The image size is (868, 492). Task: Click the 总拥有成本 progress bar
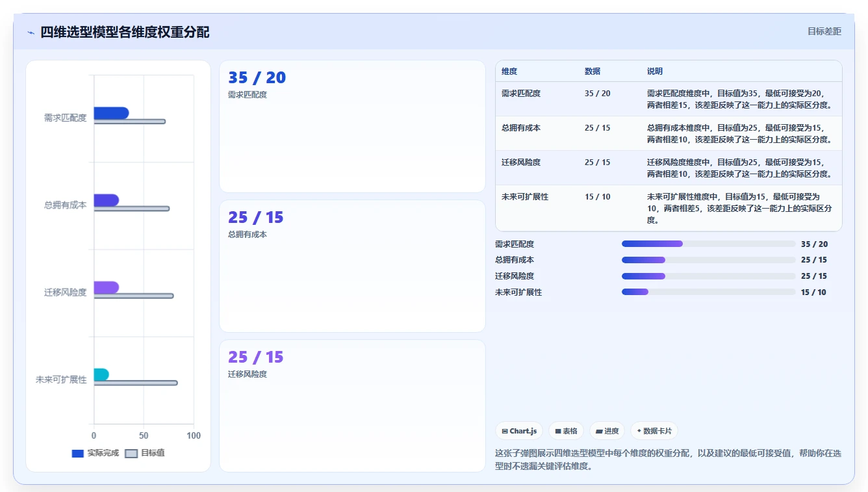pyautogui.click(x=708, y=260)
